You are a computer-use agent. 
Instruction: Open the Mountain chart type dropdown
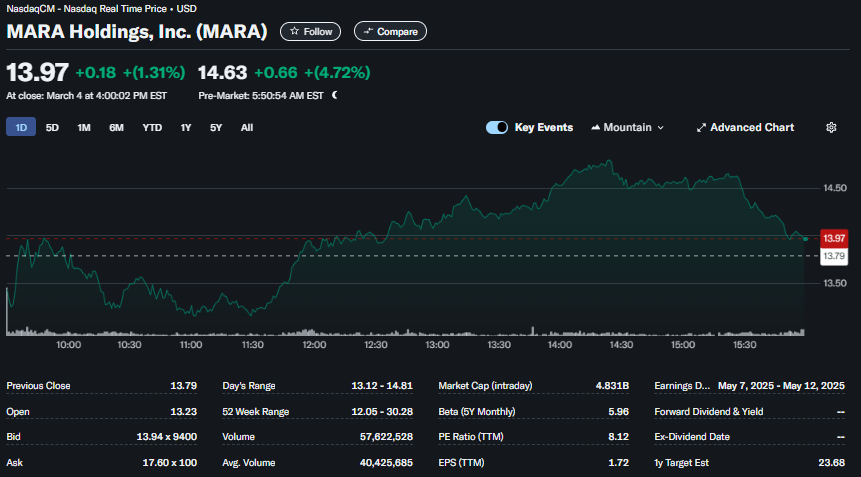pos(628,127)
